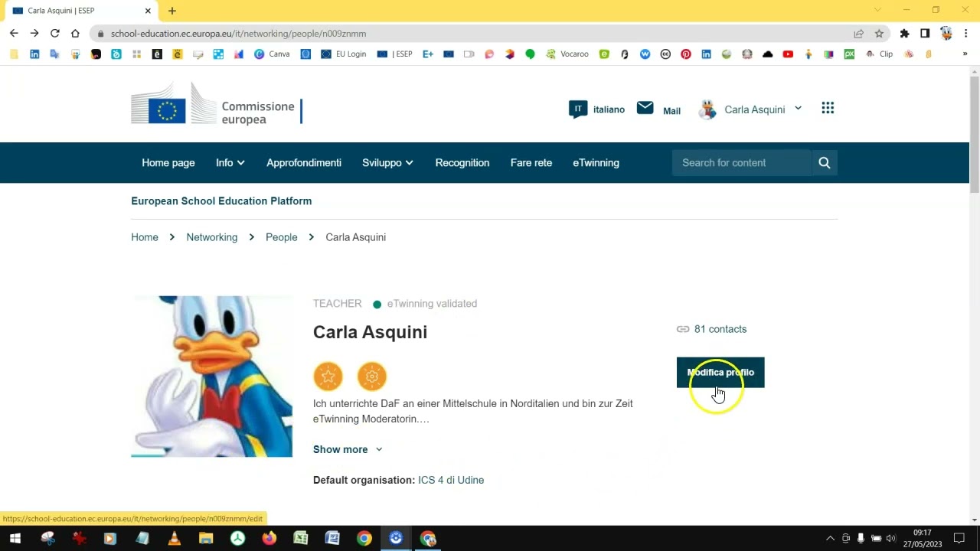This screenshot has height=551, width=980.
Task: Open VLC media player from taskbar
Action: 174,538
